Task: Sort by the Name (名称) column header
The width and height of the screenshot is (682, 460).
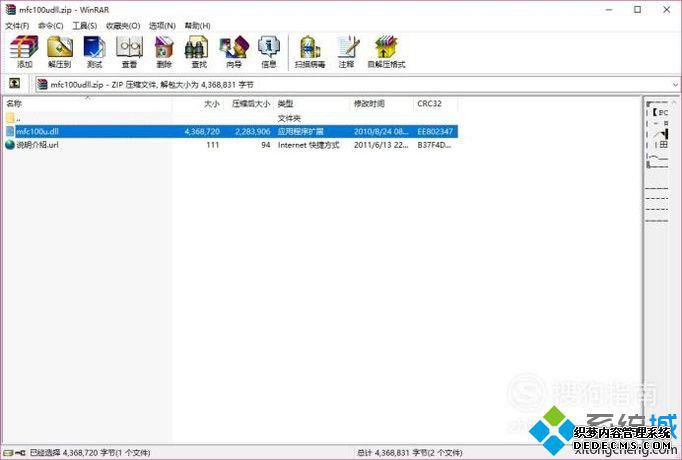Action: tap(87, 103)
